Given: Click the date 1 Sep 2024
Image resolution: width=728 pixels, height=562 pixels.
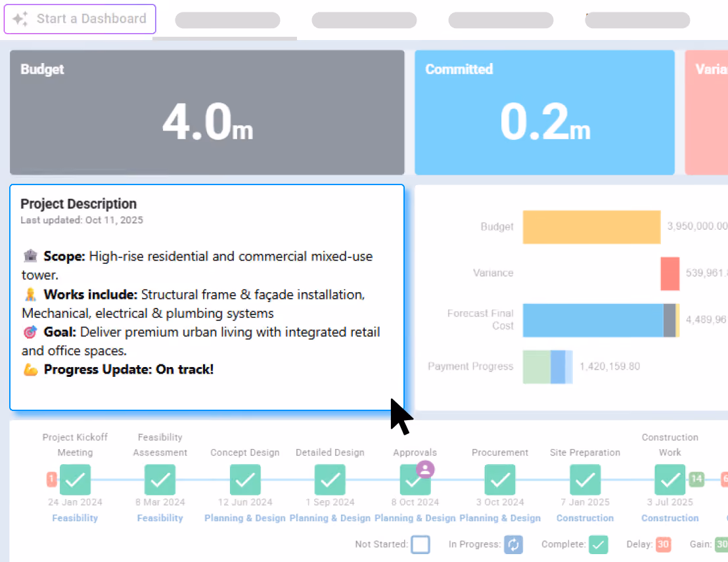Looking at the screenshot, I should tap(330, 502).
